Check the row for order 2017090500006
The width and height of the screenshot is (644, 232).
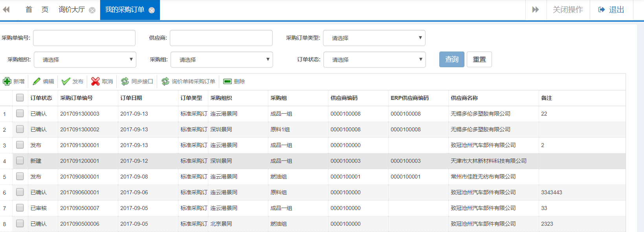click(20, 223)
